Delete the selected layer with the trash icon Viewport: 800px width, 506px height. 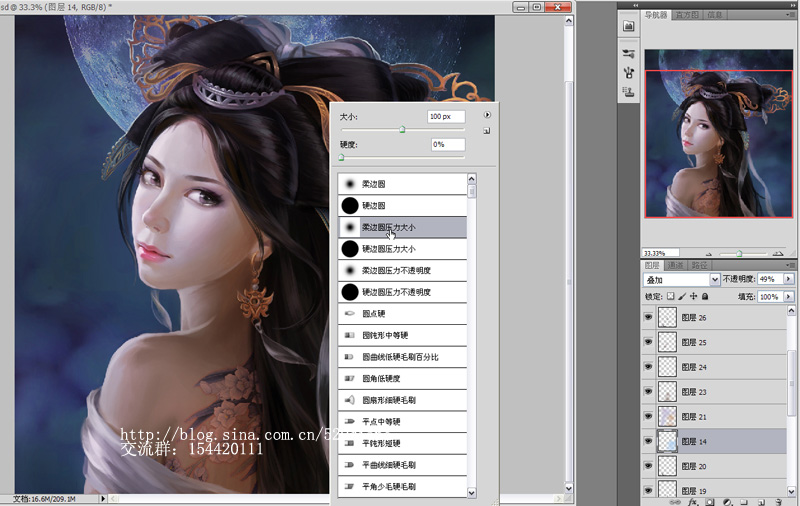point(778,502)
